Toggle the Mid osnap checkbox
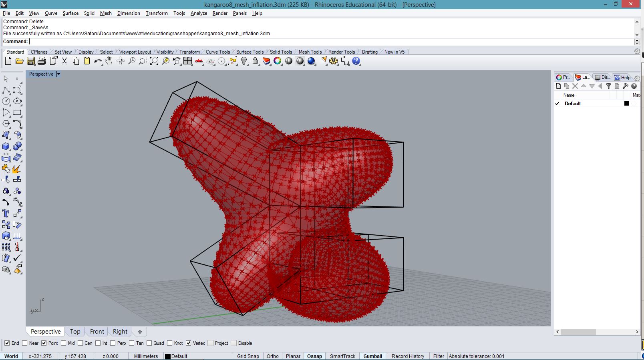Screen dimensions: 644x360 (64, 343)
